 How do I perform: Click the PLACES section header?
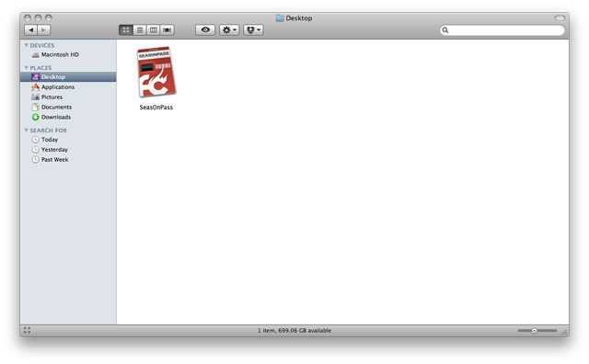pyautogui.click(x=40, y=68)
